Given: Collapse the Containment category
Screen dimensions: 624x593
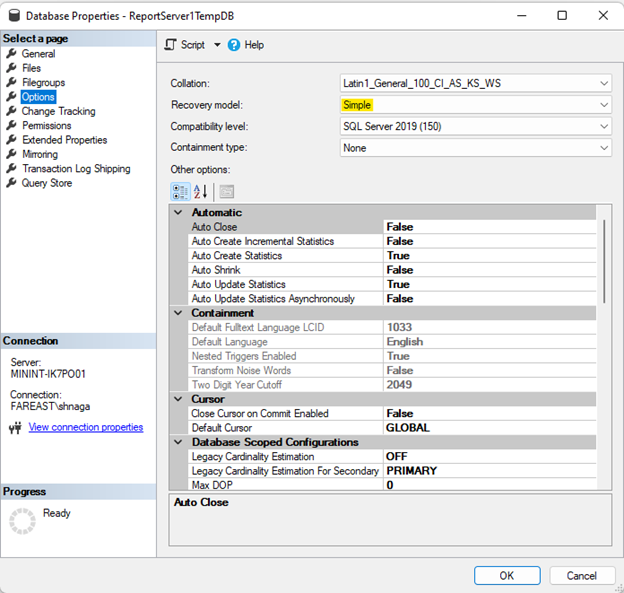Looking at the screenshot, I should (178, 313).
